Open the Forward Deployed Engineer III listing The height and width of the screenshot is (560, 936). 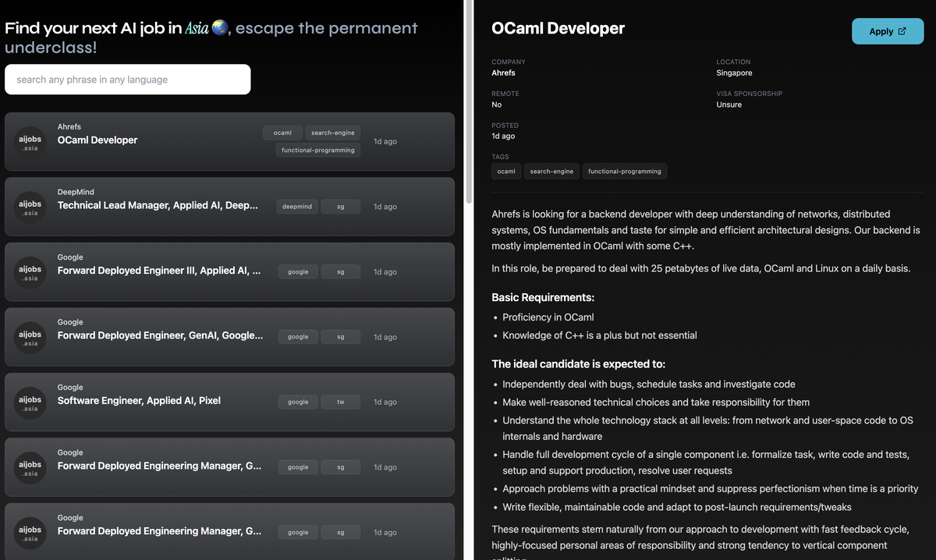click(x=229, y=272)
